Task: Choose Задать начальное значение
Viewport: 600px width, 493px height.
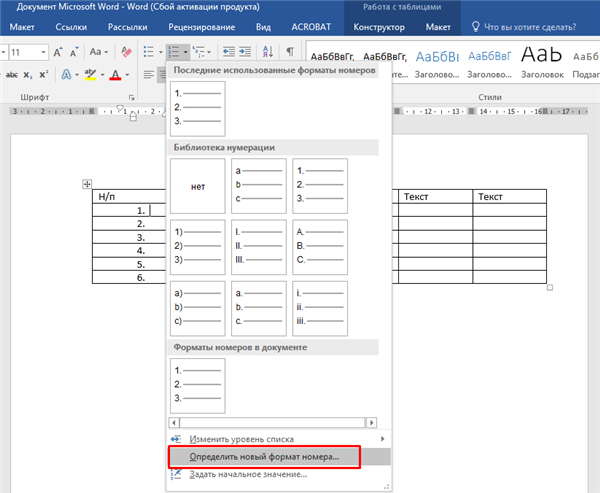Action: click(x=279, y=474)
